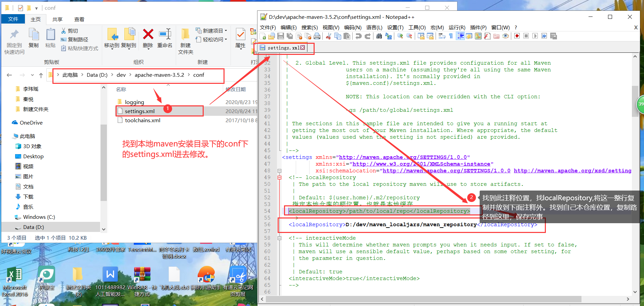
Task: Click Run macro multiple times icon
Action: (x=544, y=36)
